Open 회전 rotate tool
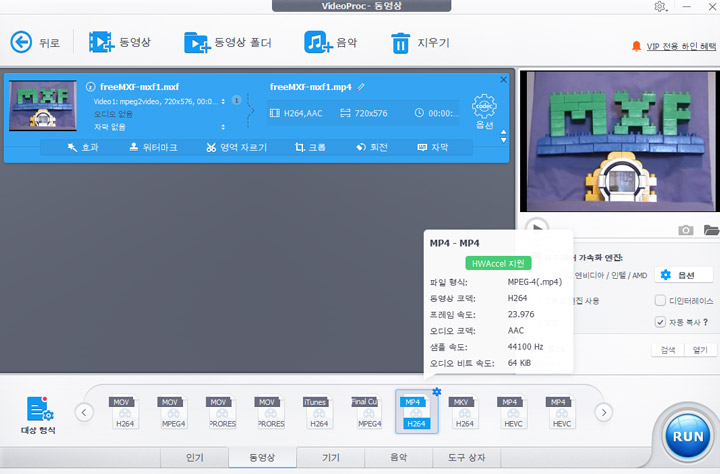 tap(372, 147)
